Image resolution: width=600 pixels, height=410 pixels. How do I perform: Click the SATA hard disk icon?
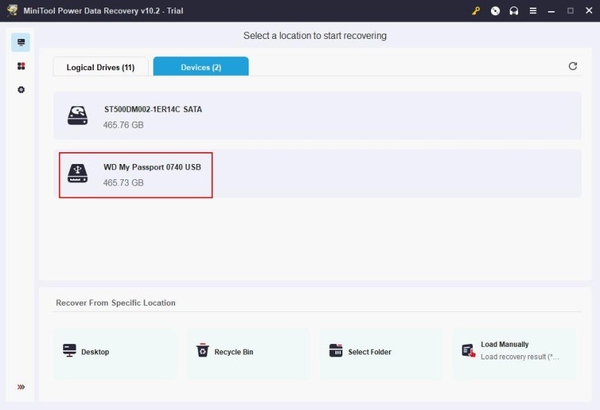(x=78, y=116)
